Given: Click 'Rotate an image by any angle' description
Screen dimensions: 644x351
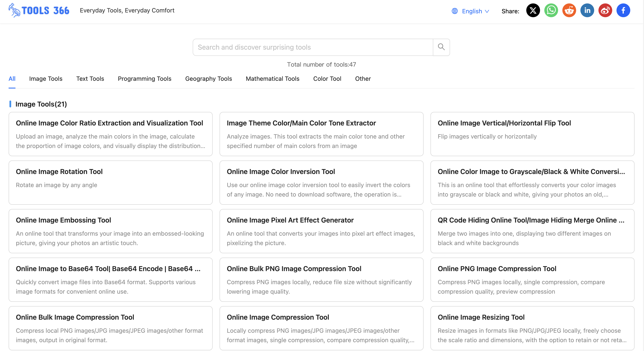Looking at the screenshot, I should tap(56, 185).
